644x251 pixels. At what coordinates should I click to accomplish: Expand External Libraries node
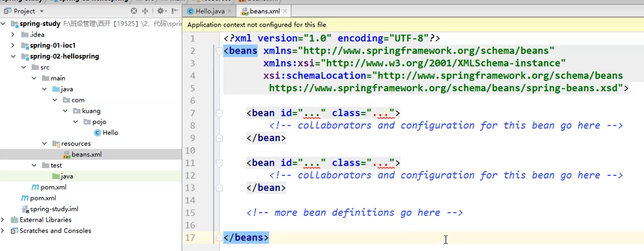tap(3, 220)
